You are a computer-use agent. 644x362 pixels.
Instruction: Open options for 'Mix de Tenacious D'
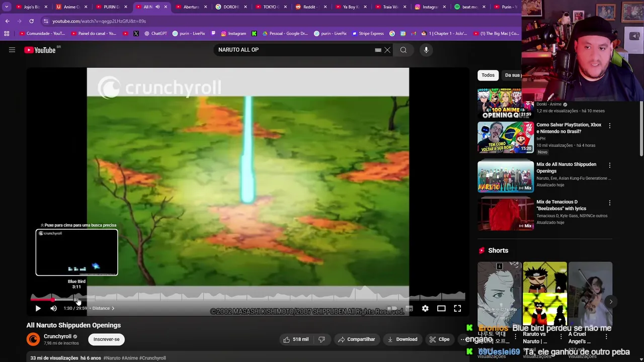(x=610, y=203)
